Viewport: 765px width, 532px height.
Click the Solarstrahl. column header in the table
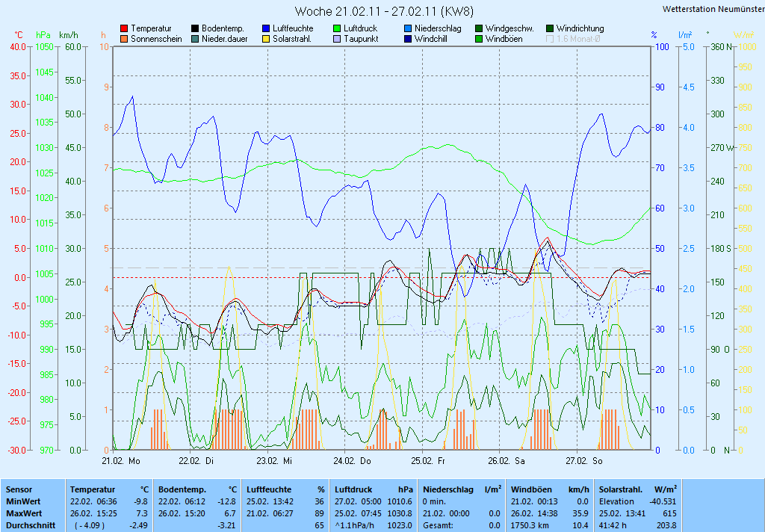pos(621,489)
